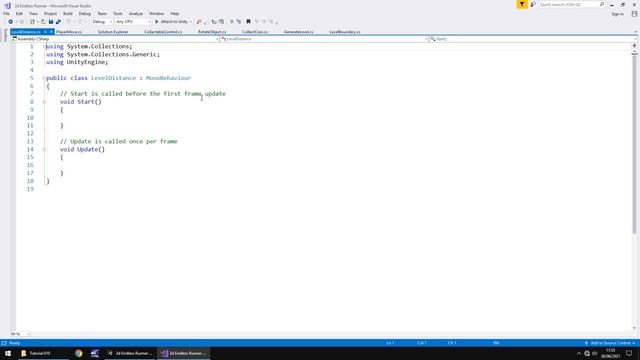Viewport: 640px width, 360px height.
Task: Open the LevelDistance type navigation dropdown
Action: (324, 39)
